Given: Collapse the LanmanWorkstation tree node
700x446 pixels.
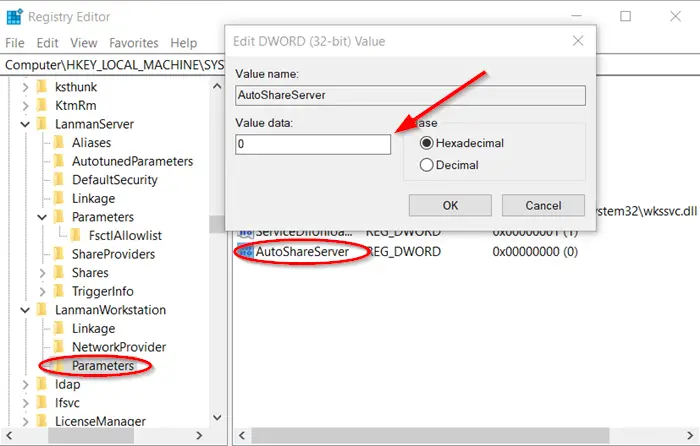Looking at the screenshot, I should (x=25, y=310).
